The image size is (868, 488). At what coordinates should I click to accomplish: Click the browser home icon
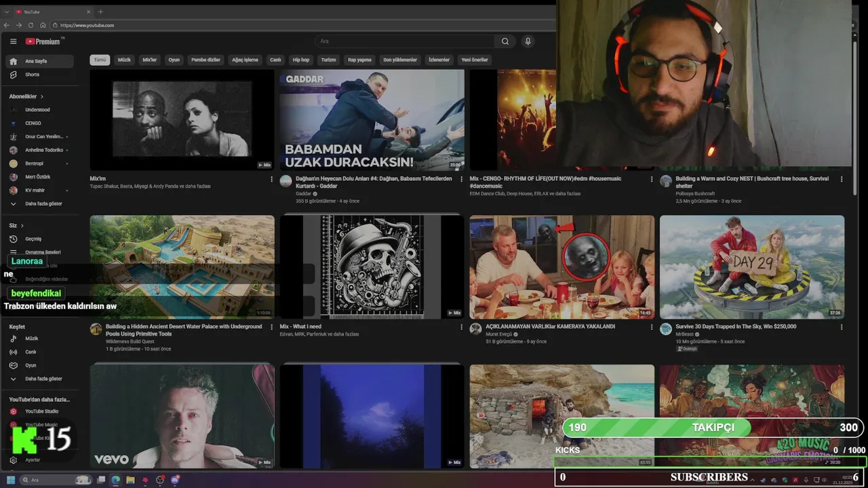click(42, 25)
